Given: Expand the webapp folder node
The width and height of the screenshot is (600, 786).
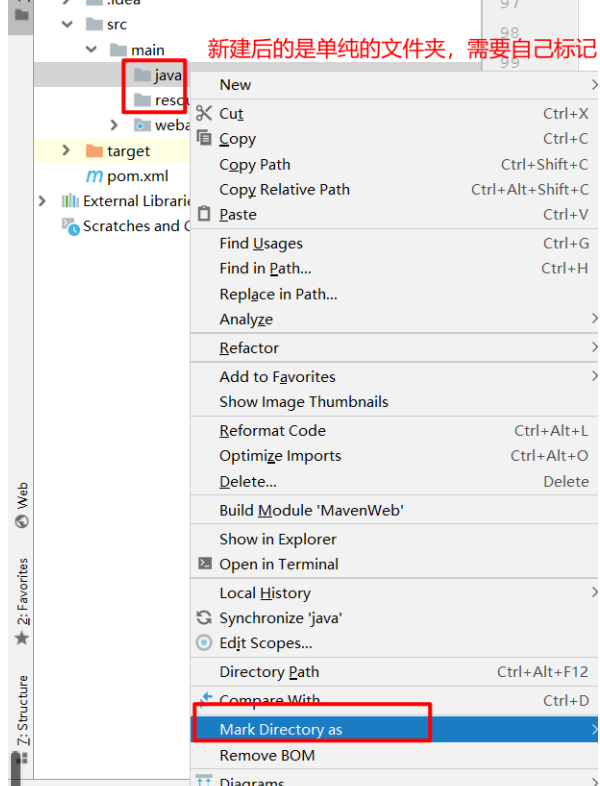Looking at the screenshot, I should tap(114, 126).
